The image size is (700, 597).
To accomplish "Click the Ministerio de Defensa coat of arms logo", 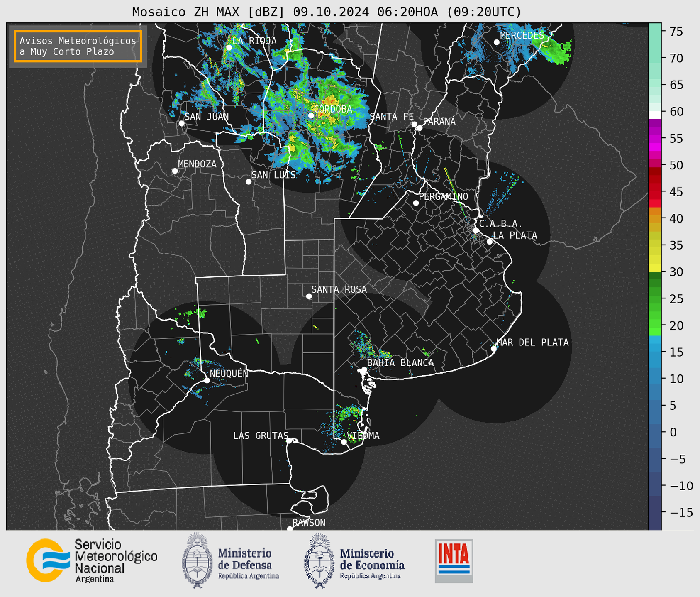I will [x=197, y=560].
